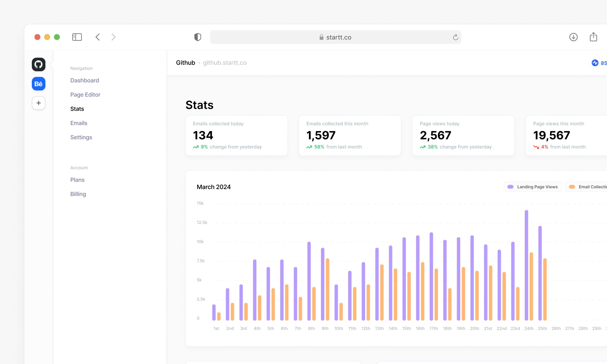Open Page views this month card
The image size is (607, 364).
(566, 135)
